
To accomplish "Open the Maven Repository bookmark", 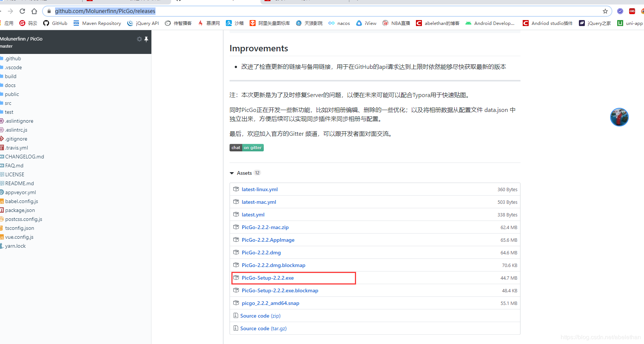I will click(97, 23).
